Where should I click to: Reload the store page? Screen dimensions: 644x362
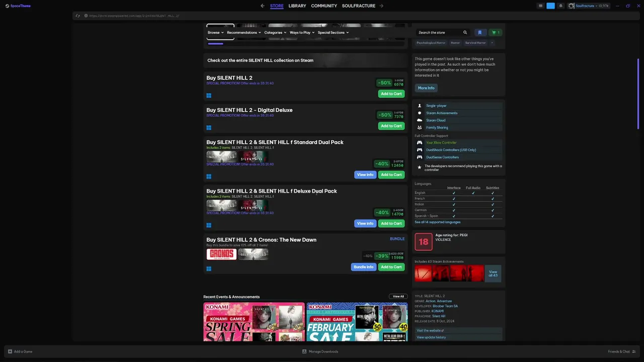tap(77, 16)
